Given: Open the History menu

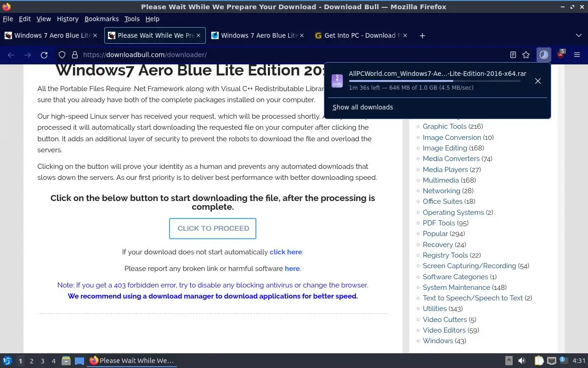Looking at the screenshot, I should 68,19.
